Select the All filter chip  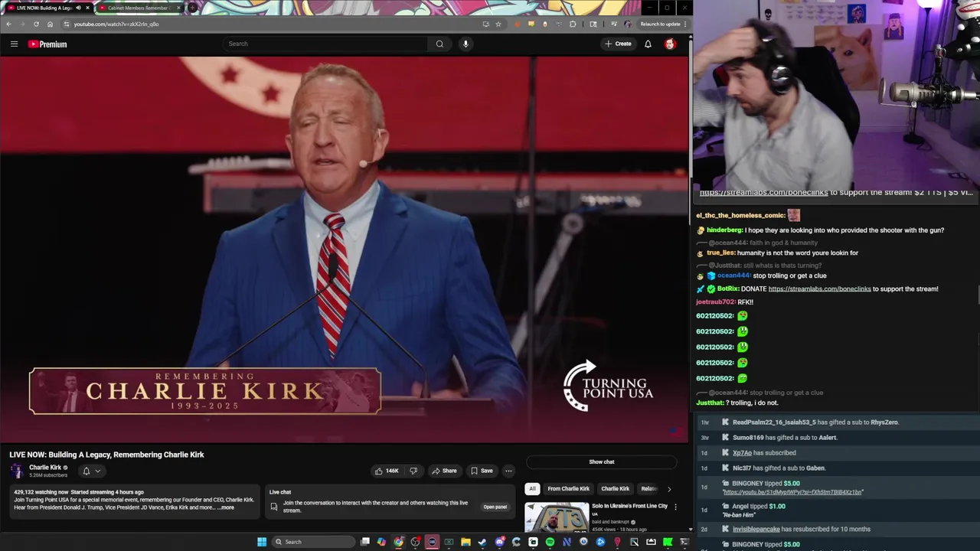532,488
